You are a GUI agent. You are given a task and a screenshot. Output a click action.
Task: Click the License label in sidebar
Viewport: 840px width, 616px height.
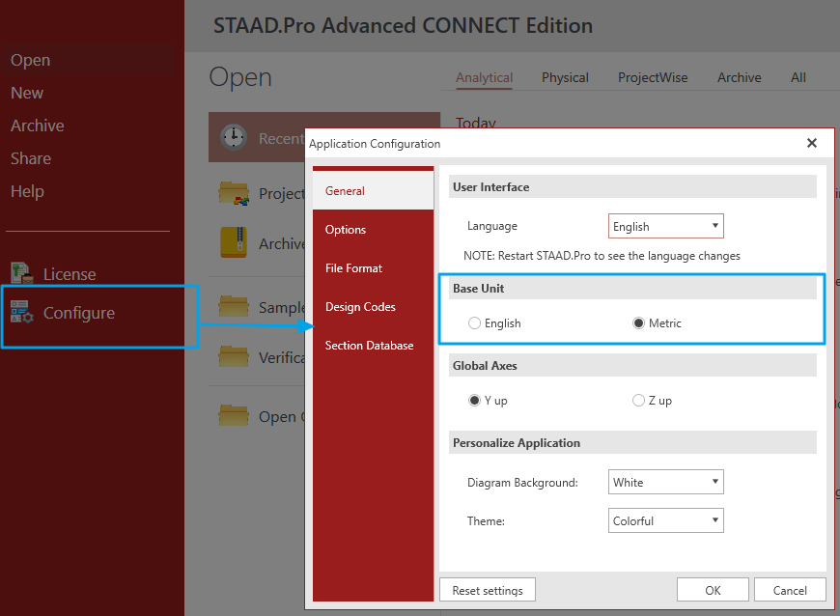(x=70, y=274)
